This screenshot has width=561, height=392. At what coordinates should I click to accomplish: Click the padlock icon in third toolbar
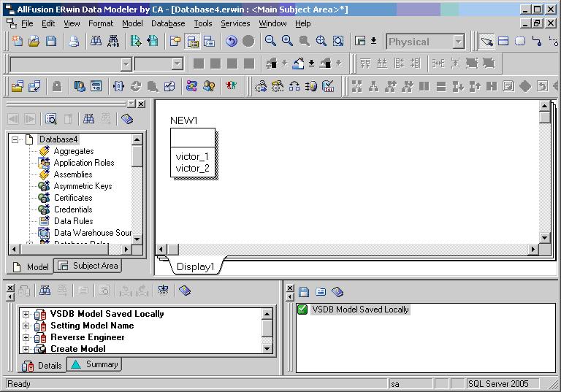point(57,86)
